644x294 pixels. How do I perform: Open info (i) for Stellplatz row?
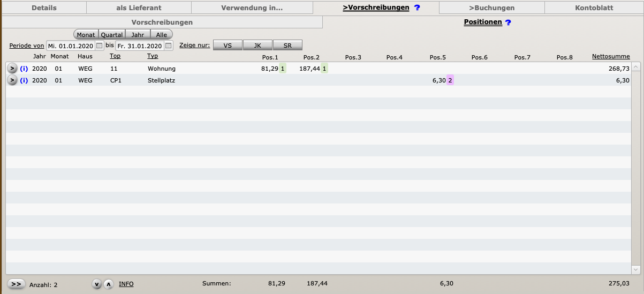24,80
